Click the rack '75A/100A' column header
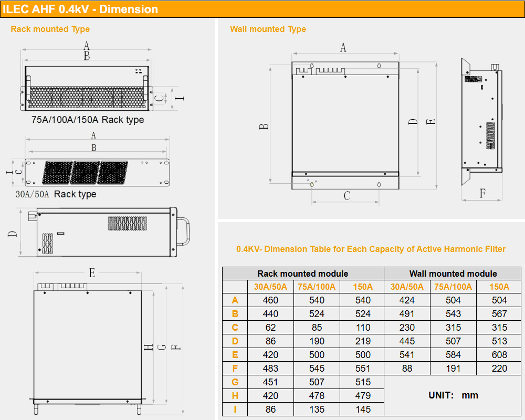The height and width of the screenshot is (420, 525). (317, 287)
